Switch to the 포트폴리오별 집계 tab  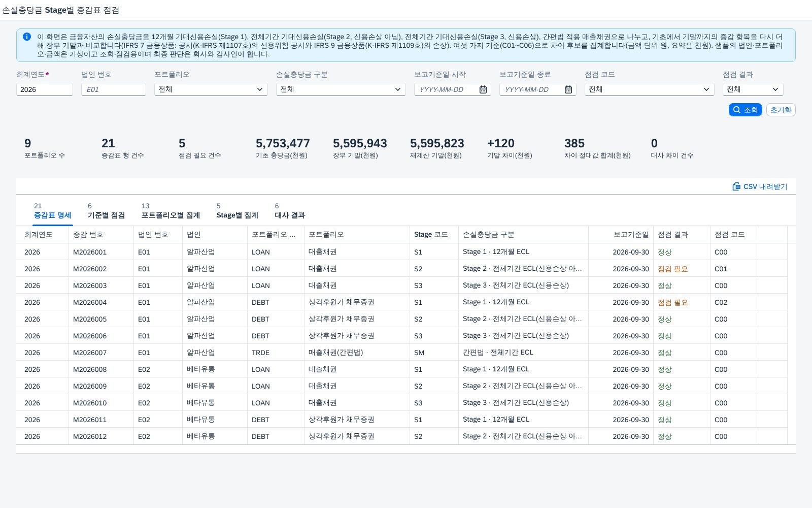click(171, 211)
